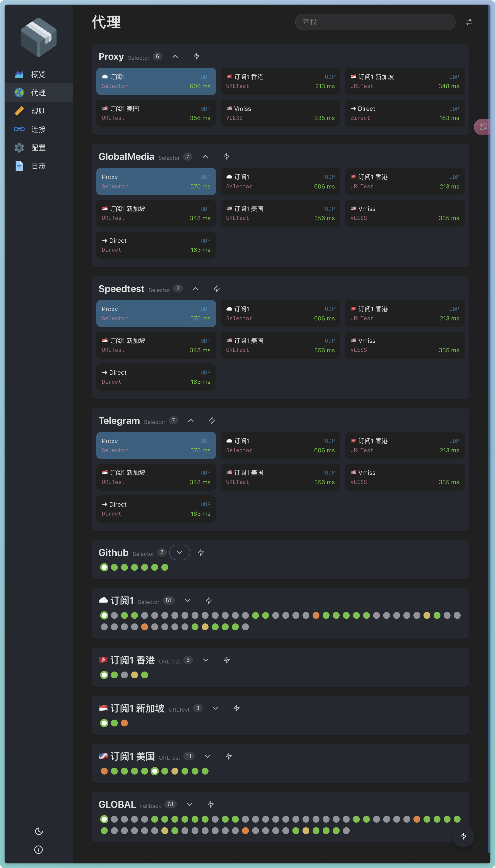Expand the Github group node list
The height and width of the screenshot is (868, 495).
click(179, 552)
